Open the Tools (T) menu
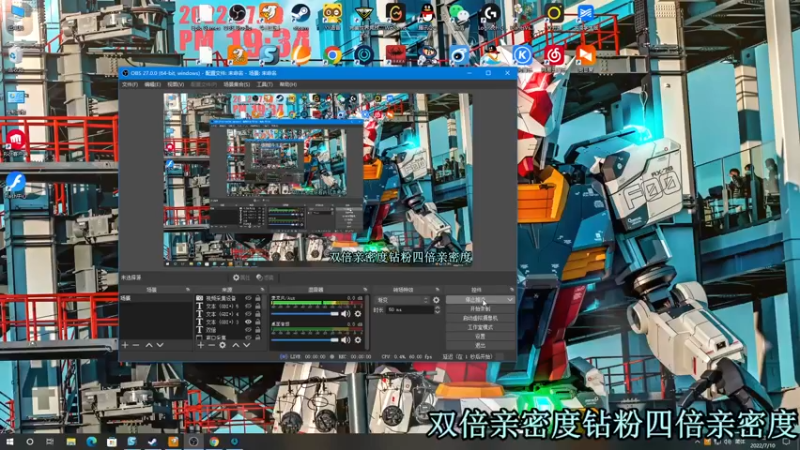Screen dimensions: 800x450 point(265,84)
